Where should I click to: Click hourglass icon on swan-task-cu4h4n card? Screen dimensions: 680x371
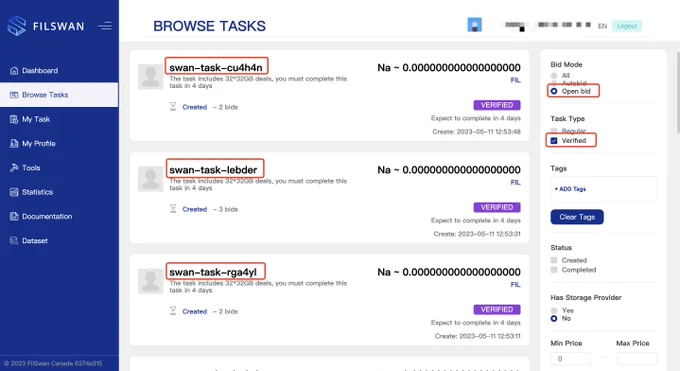(x=173, y=107)
